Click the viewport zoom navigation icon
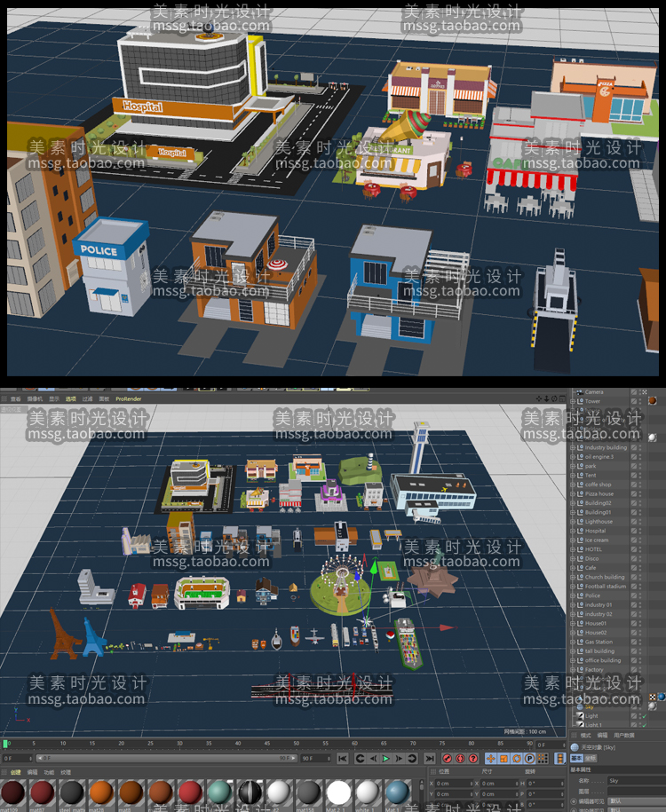Image resolution: width=666 pixels, height=812 pixels. point(546,398)
